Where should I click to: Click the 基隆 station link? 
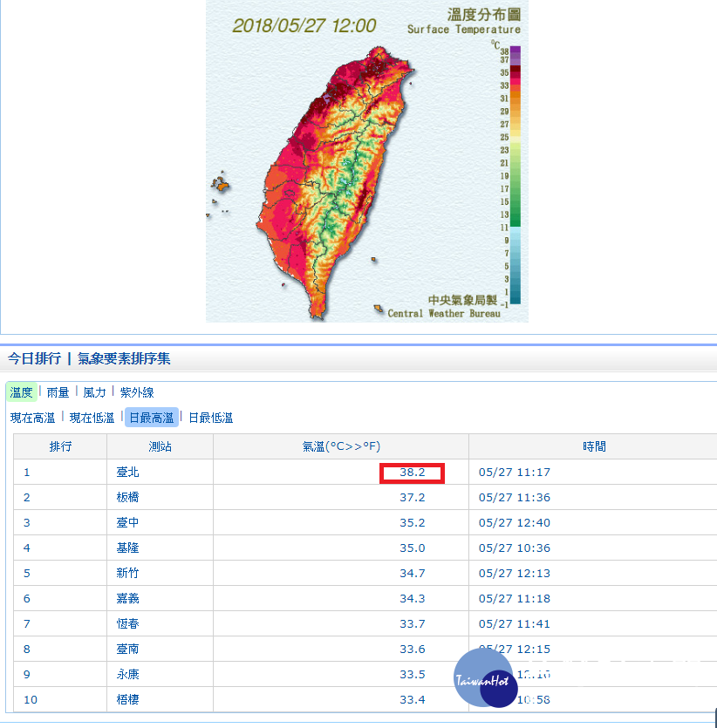pyautogui.click(x=127, y=548)
